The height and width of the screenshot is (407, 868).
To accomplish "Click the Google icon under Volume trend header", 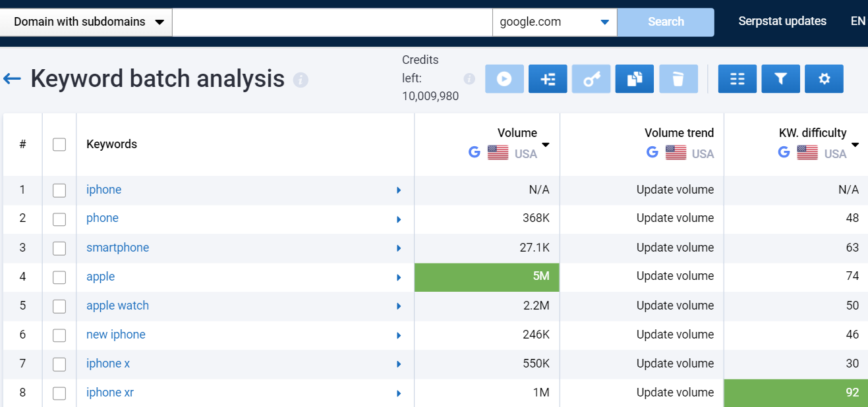I will (652, 153).
